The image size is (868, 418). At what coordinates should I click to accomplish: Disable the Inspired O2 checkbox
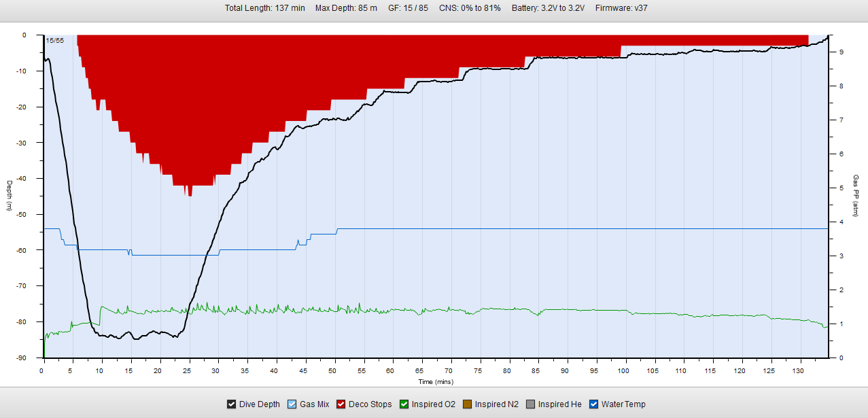pos(404,404)
